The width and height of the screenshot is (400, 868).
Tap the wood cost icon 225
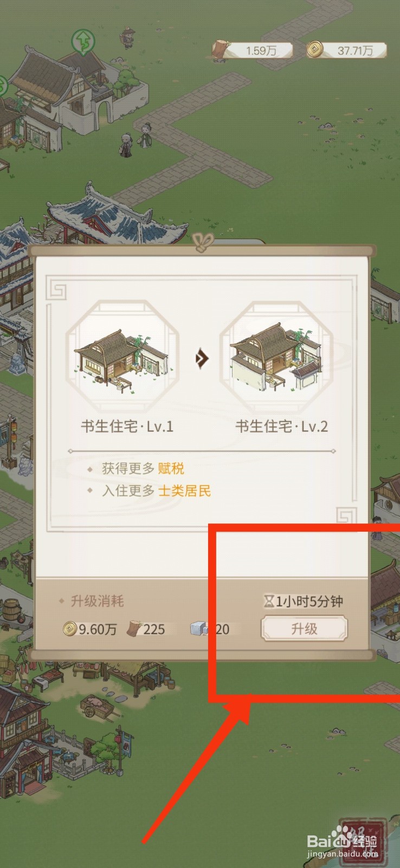(x=134, y=629)
